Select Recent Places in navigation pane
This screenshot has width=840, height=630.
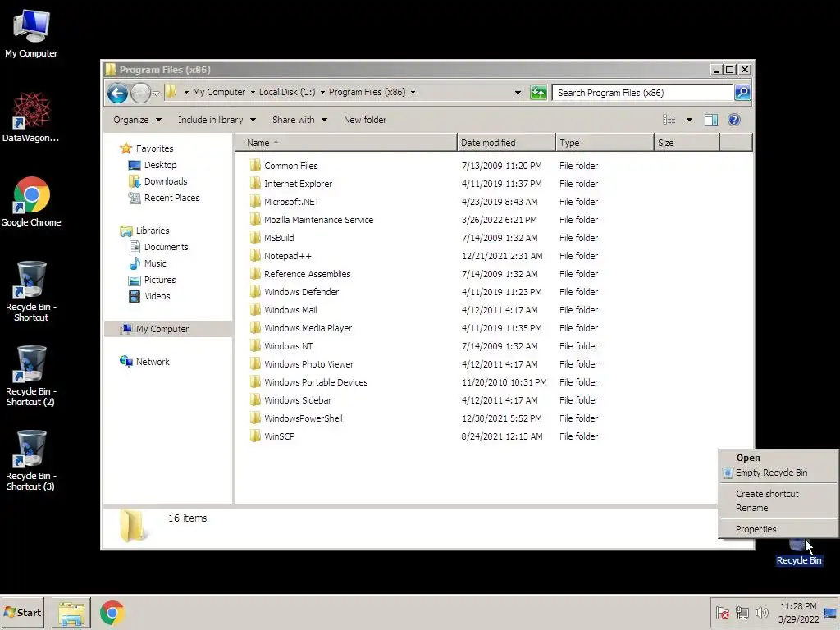coord(171,198)
